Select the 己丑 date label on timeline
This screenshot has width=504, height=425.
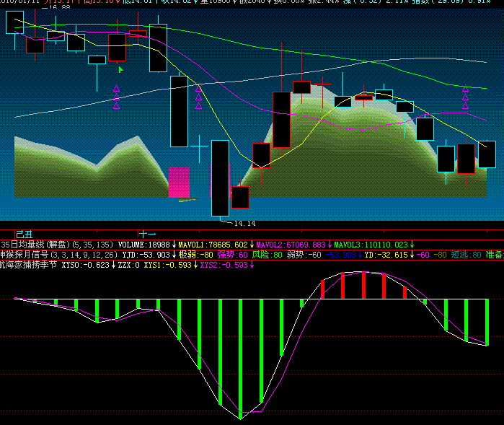[24, 234]
